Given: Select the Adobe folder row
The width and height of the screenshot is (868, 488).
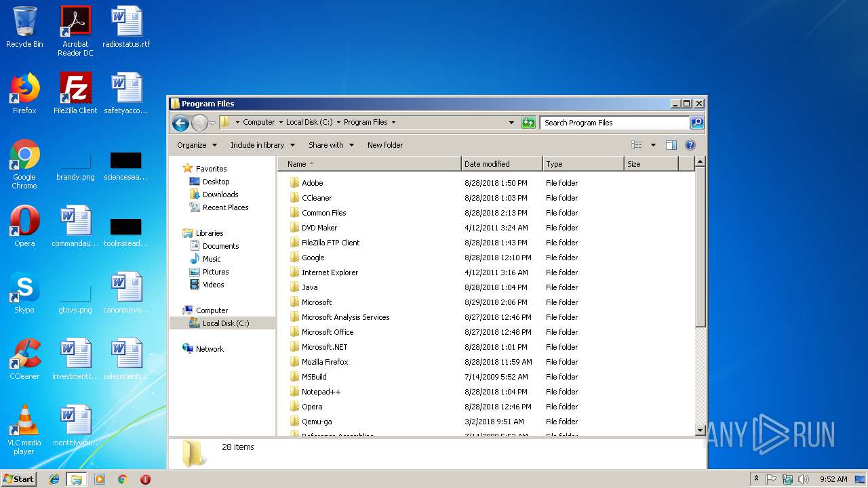Looking at the screenshot, I should [484, 183].
